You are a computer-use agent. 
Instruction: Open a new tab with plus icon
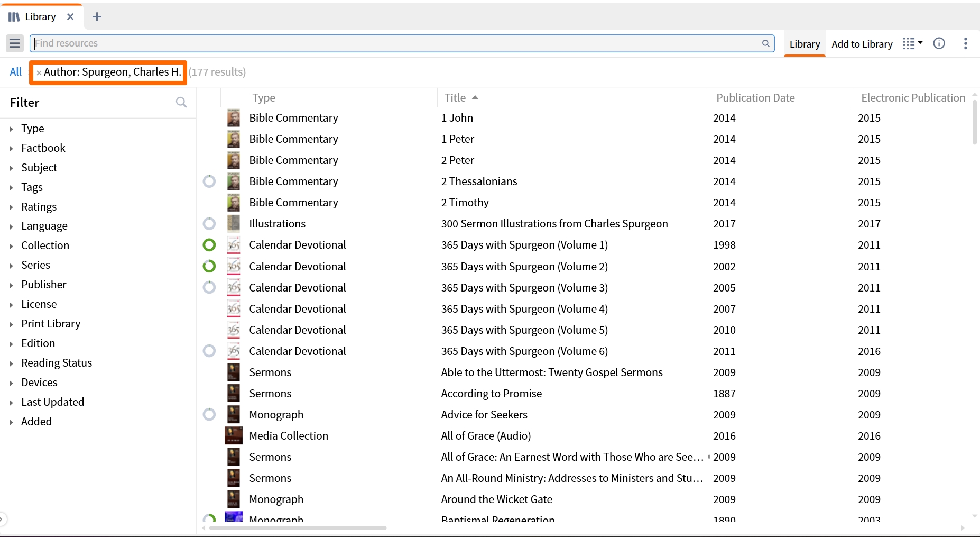97,17
